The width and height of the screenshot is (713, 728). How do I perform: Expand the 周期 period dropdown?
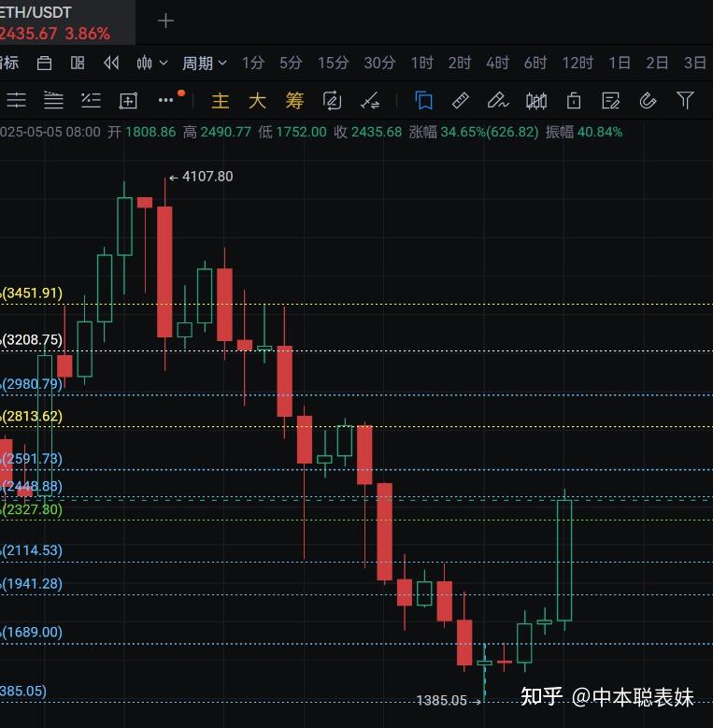click(205, 63)
